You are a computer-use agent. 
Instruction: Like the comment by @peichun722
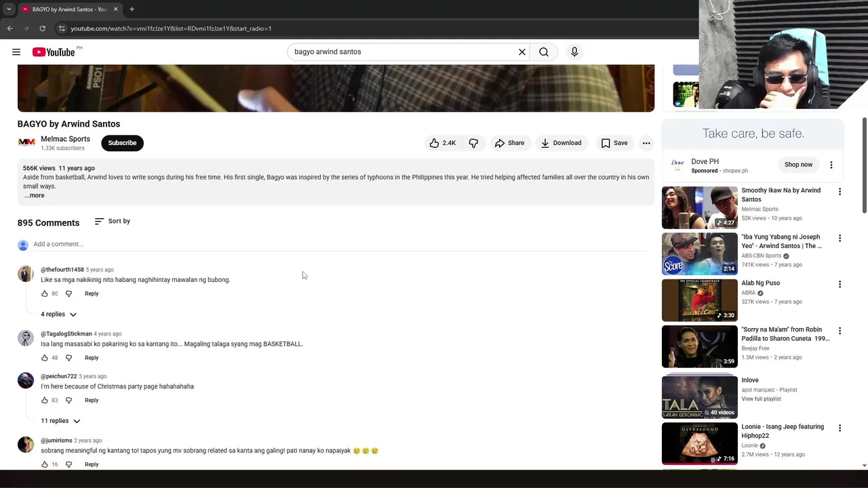(x=45, y=401)
